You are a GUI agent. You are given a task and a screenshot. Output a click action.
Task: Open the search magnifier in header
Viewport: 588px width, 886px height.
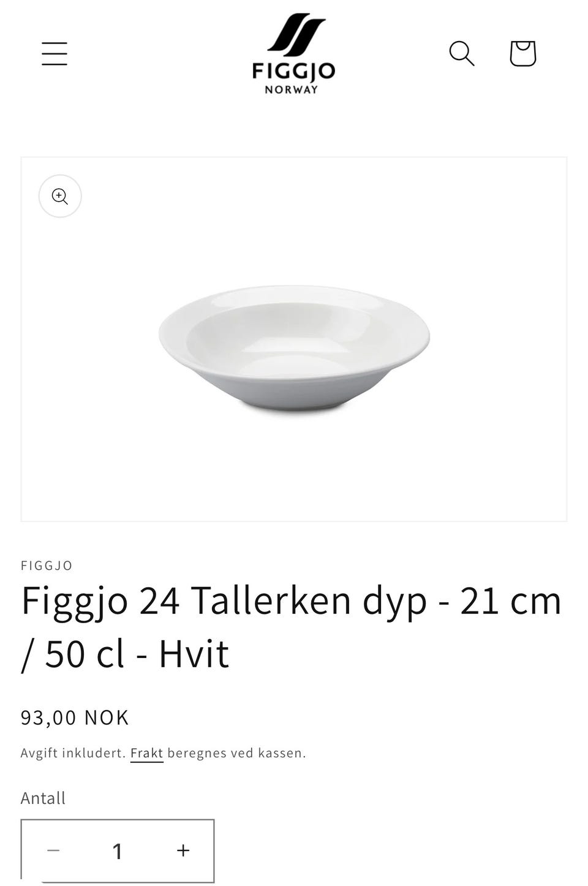[462, 53]
